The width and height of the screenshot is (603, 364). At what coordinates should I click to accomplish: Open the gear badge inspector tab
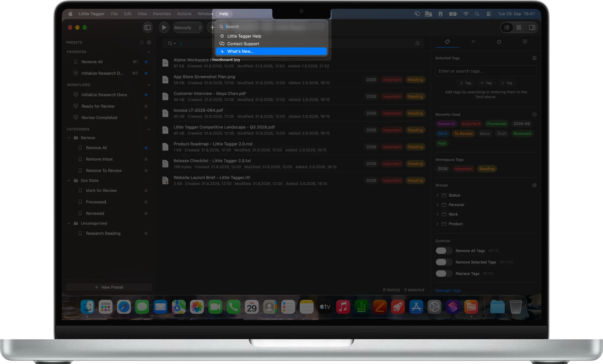coord(499,41)
